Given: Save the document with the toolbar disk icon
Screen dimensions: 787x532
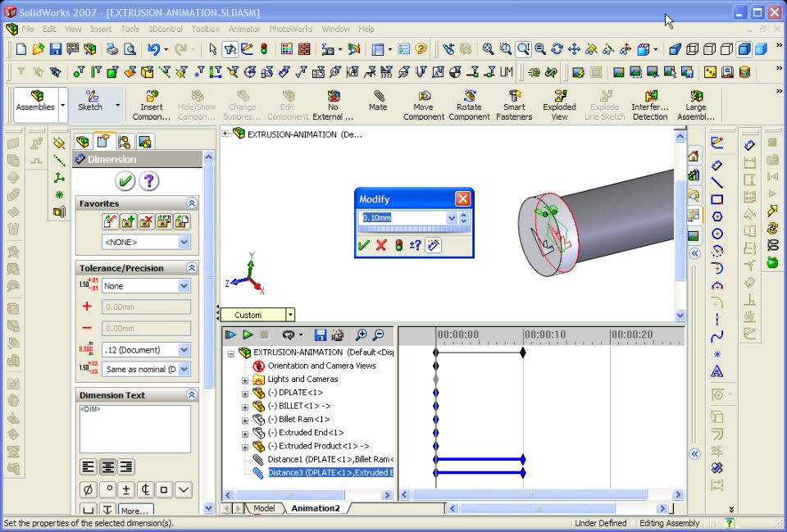Looking at the screenshot, I should 55,49.
